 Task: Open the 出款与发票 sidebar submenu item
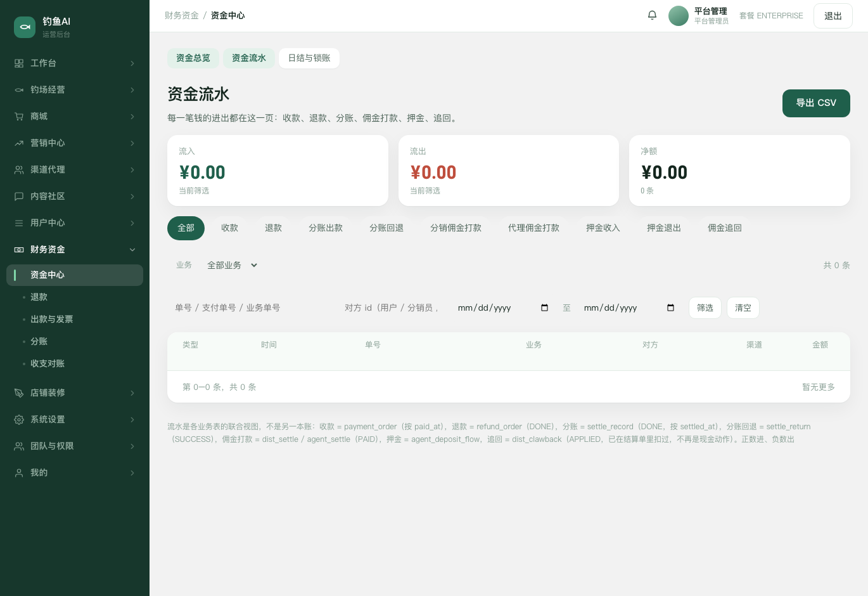click(75, 320)
